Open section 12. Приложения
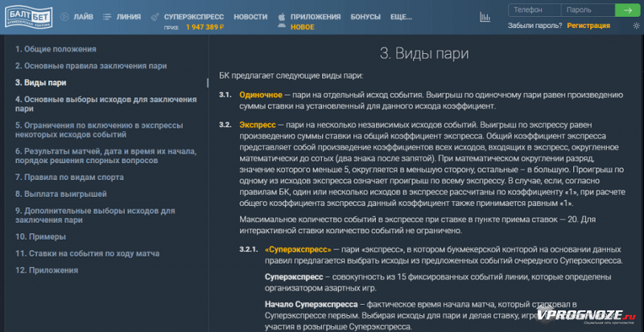This screenshot has height=332, width=644. pyautogui.click(x=47, y=270)
